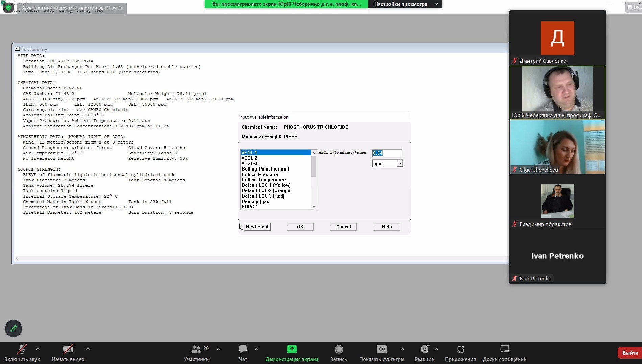Click PHOSPHORUS TRICHLORIDE chemical name text
This screenshot has width=642, height=364.
(x=316, y=127)
